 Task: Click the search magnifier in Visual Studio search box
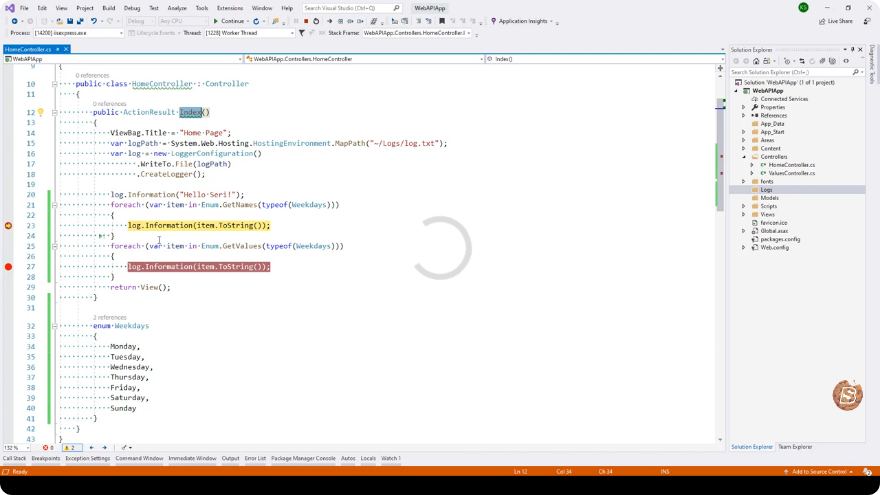[396, 8]
